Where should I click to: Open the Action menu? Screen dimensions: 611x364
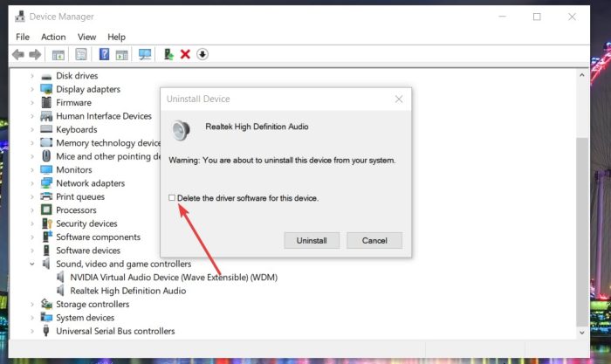tap(53, 37)
